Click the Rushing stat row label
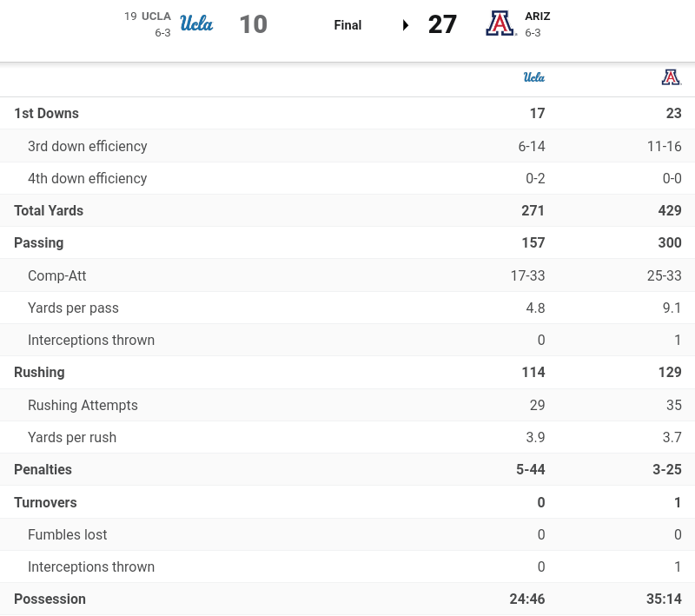 39,372
